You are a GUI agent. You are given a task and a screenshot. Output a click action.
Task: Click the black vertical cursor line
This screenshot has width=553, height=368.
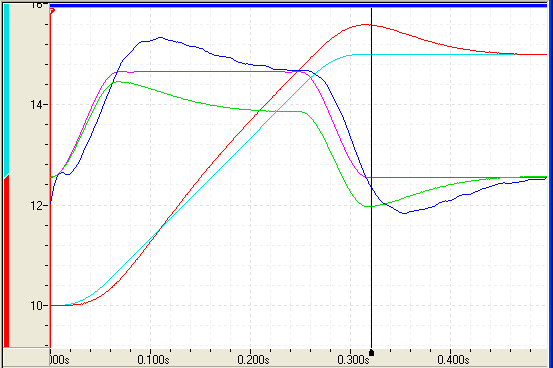(371, 176)
